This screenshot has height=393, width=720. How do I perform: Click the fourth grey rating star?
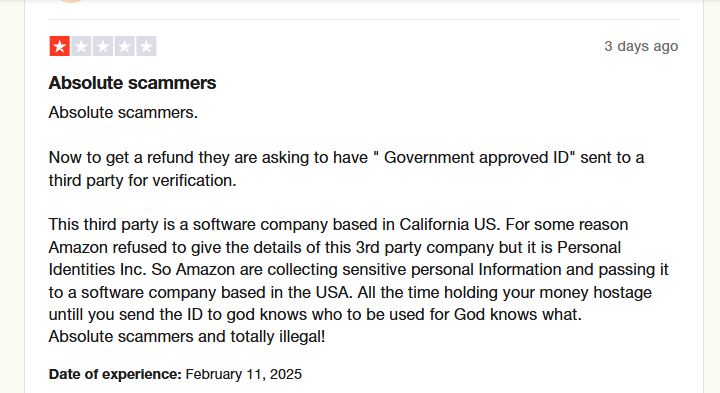point(124,46)
